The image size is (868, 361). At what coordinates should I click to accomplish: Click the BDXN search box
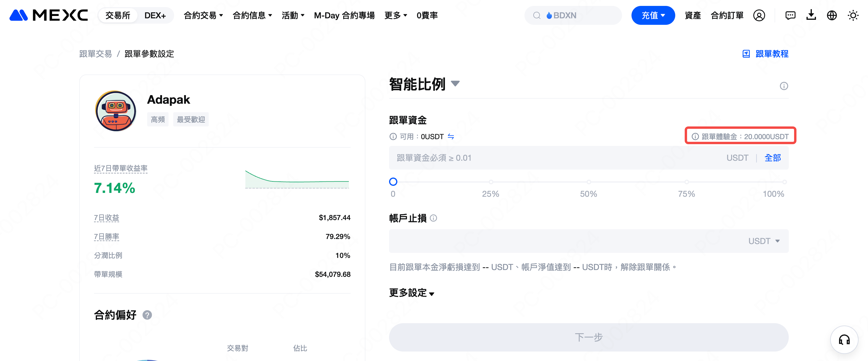coord(573,15)
